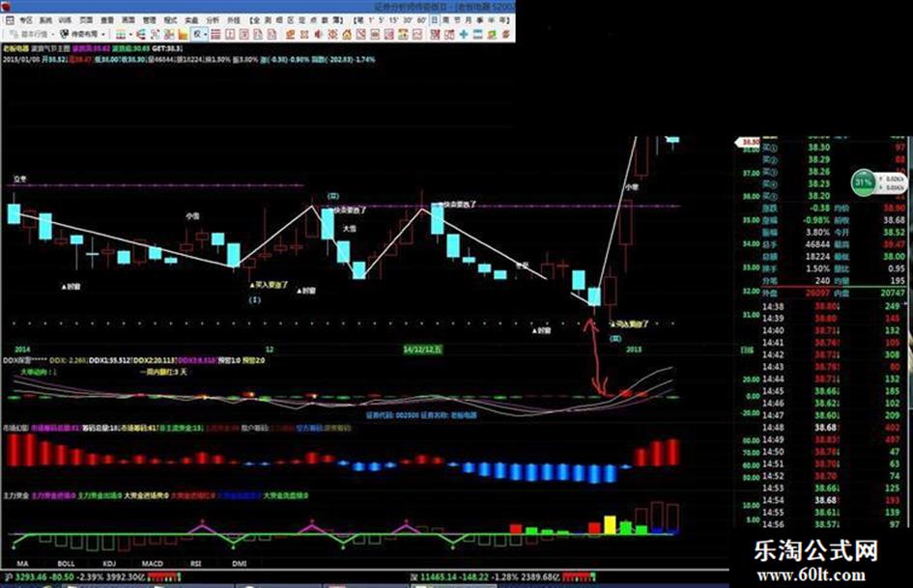
Task: Click the Shanghai index 3293.46 status entry
Action: pos(72,577)
